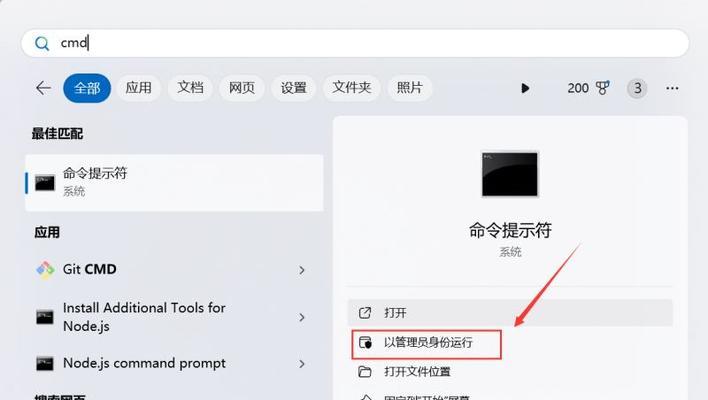Click the folder icon beside 打开文件位置
The height and width of the screenshot is (400, 708).
(x=365, y=372)
